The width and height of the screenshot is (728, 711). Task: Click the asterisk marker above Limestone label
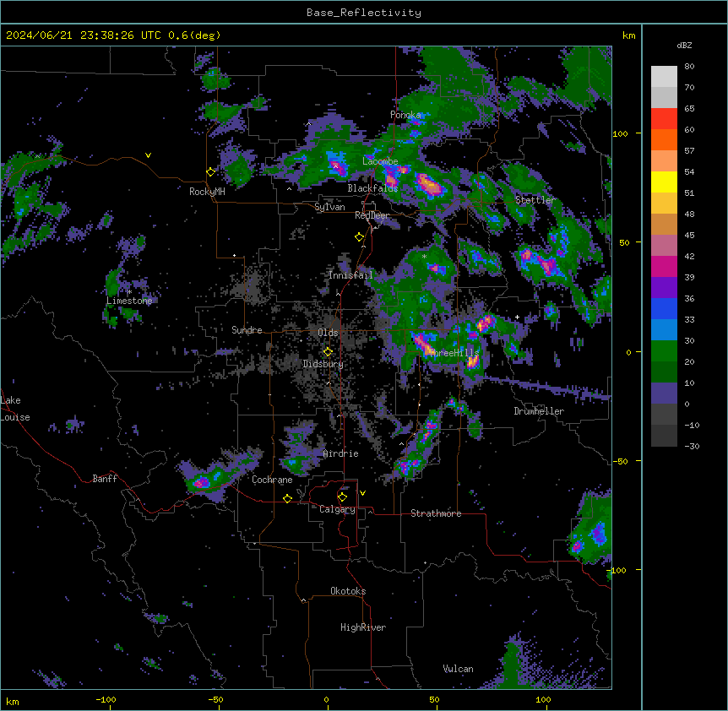pyautogui.click(x=129, y=292)
